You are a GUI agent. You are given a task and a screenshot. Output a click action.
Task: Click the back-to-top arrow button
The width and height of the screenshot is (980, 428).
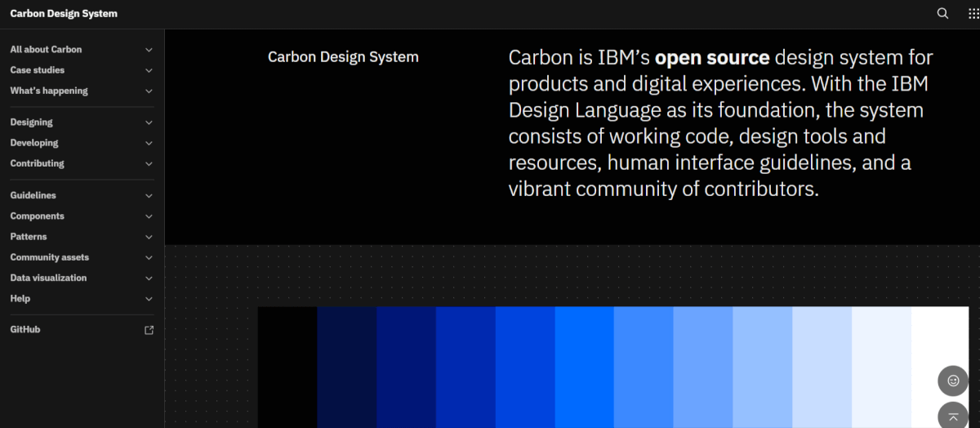coord(953,416)
